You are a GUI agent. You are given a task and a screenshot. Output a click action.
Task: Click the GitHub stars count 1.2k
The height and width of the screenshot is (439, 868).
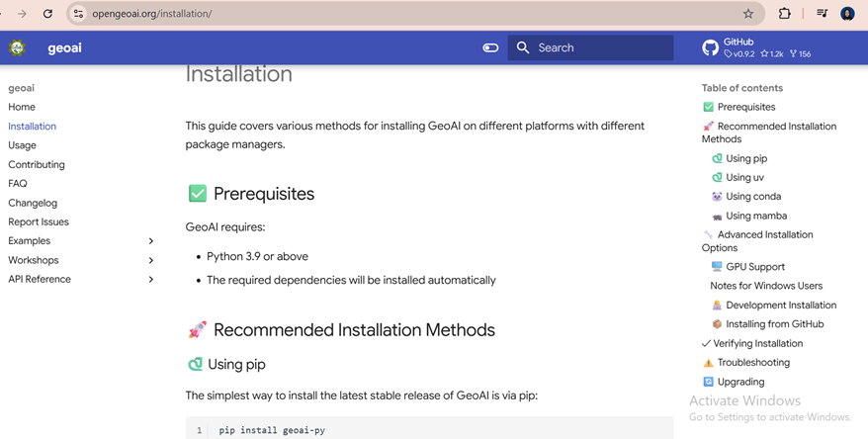[x=772, y=53]
